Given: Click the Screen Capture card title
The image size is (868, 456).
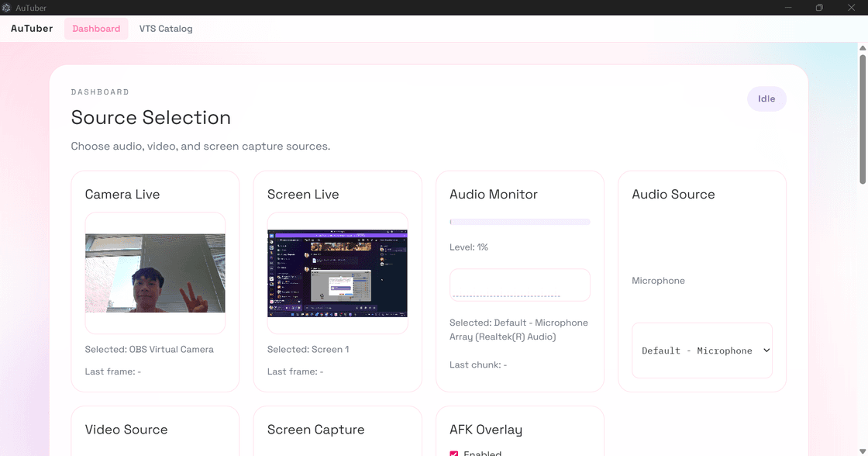Looking at the screenshot, I should [x=315, y=430].
